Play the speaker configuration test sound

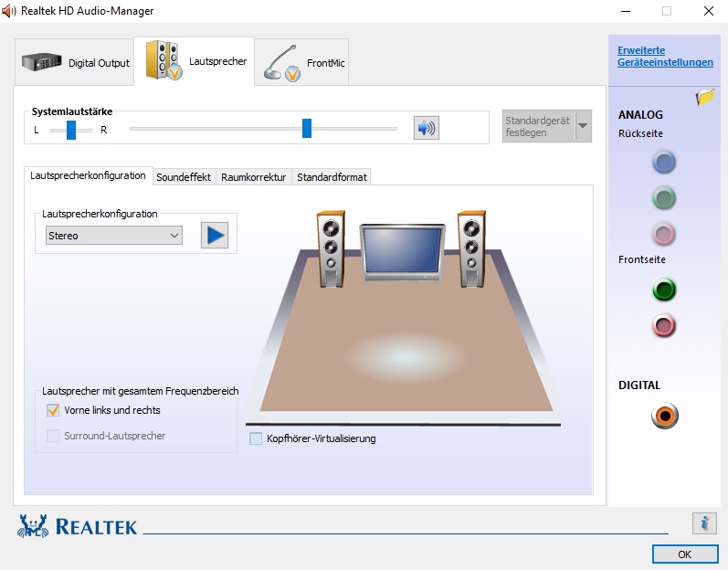[215, 236]
